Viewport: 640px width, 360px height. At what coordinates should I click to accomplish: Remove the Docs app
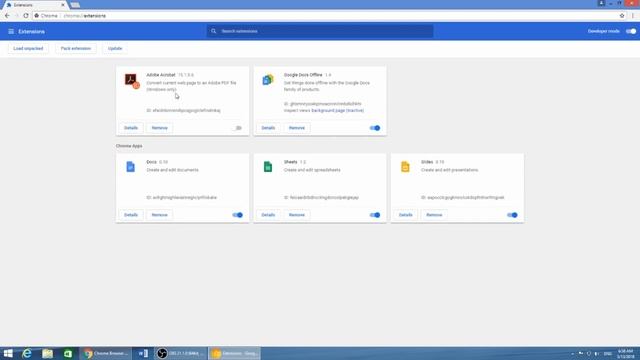coord(160,215)
